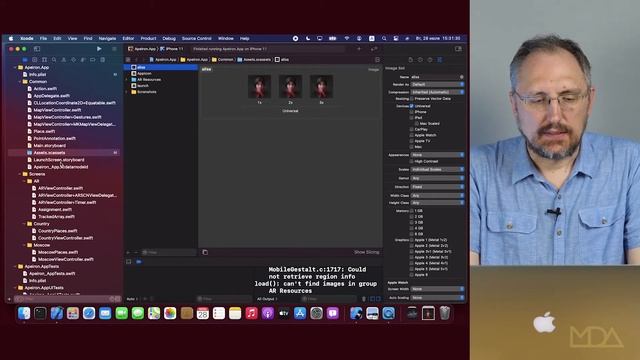Click the document icon below the asset canvas

(205, 252)
